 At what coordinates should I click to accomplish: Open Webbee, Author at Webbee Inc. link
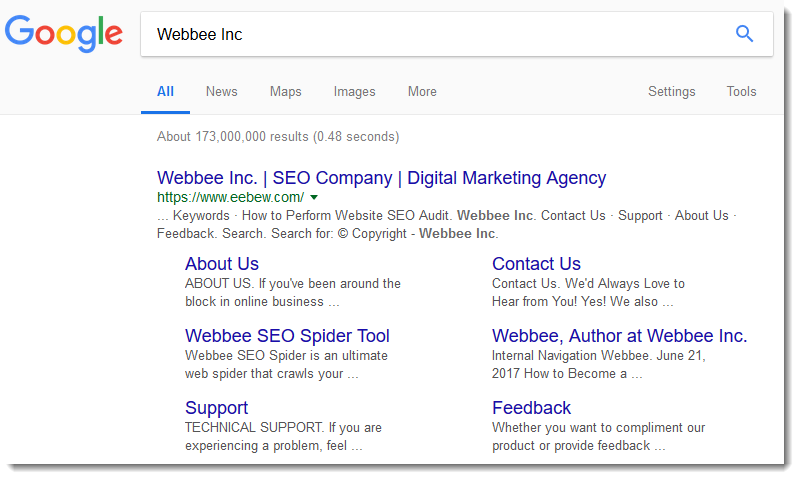[619, 336]
